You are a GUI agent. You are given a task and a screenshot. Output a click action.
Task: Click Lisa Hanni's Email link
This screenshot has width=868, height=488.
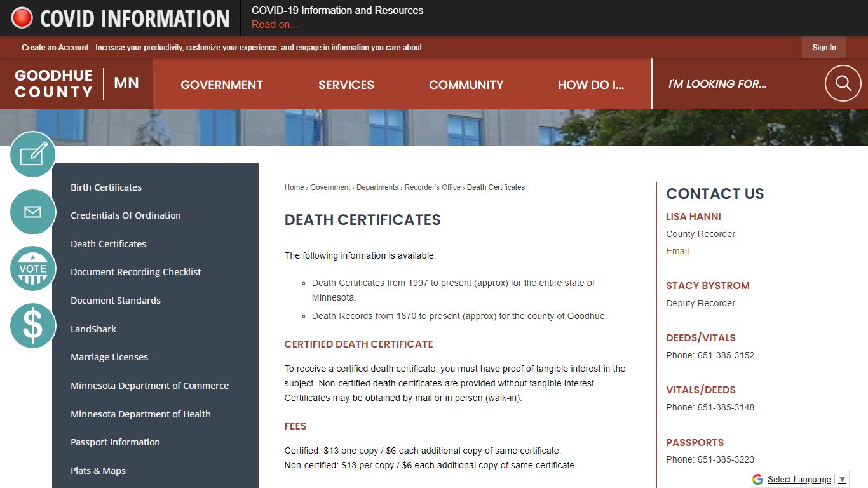[677, 251]
